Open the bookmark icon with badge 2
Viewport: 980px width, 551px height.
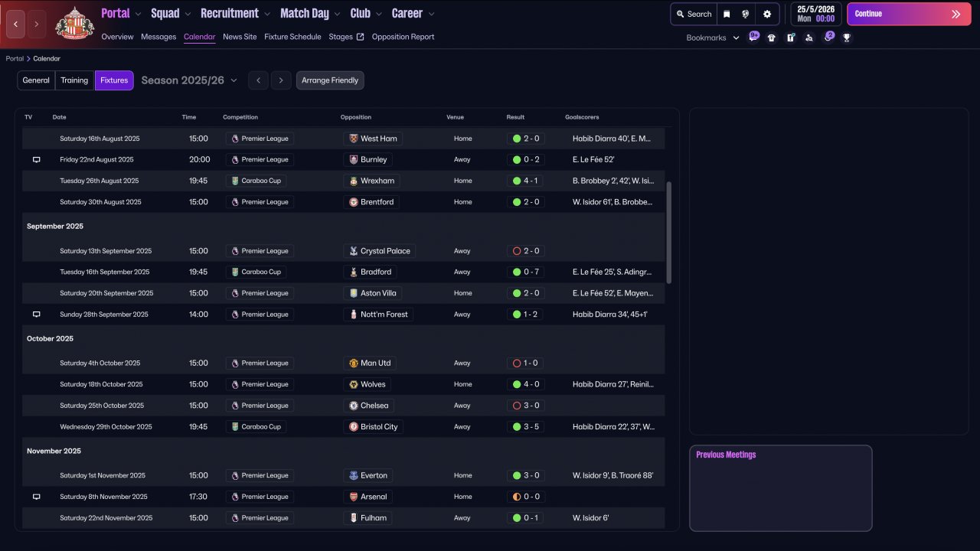pos(828,37)
